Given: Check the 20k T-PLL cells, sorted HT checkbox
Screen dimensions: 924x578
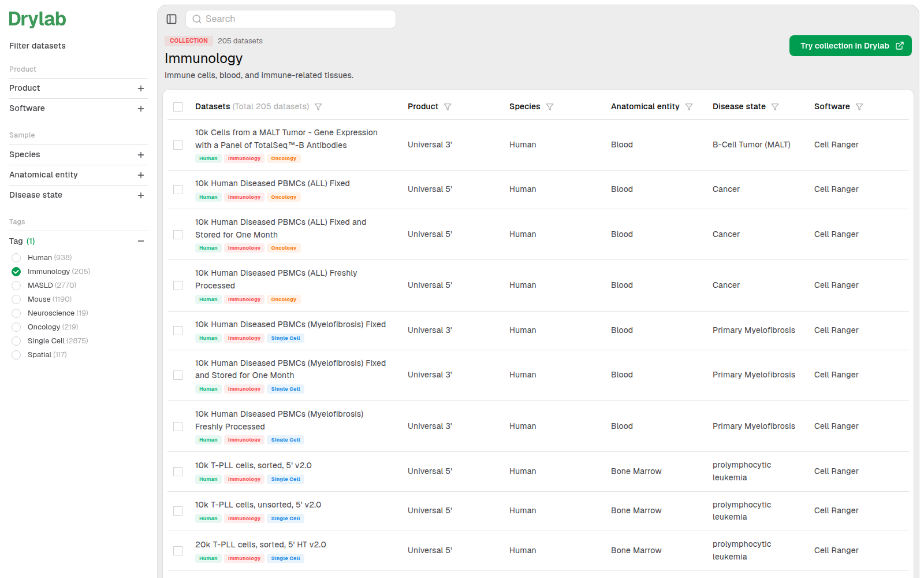Looking at the screenshot, I should click(x=178, y=551).
